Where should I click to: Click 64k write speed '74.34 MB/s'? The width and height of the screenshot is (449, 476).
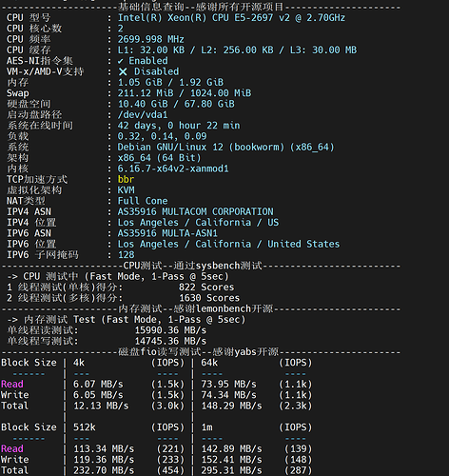[228, 395]
